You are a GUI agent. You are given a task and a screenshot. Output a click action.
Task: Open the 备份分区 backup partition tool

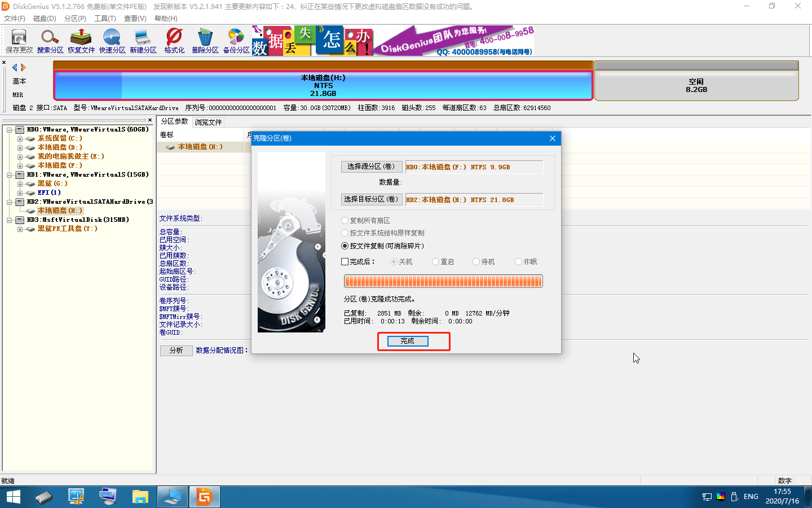click(236, 41)
